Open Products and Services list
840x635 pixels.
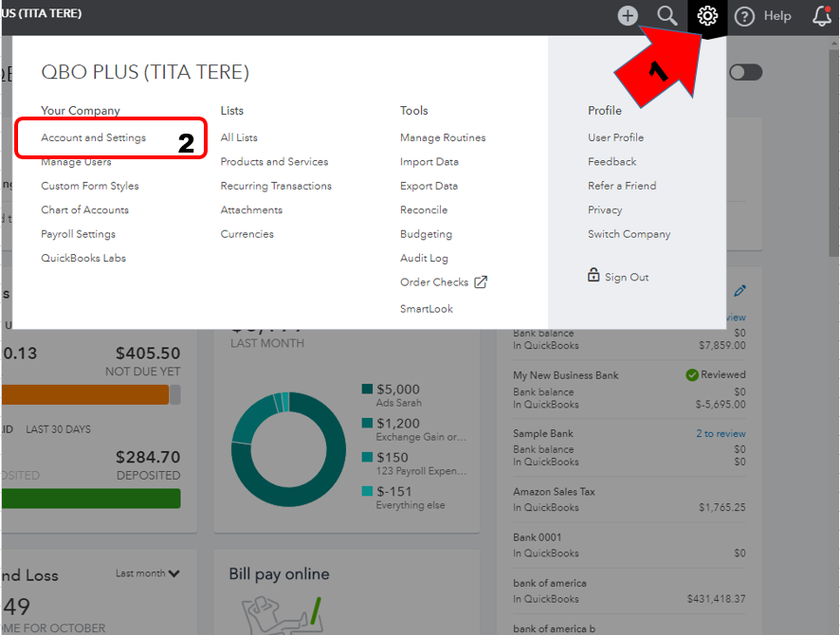click(274, 162)
